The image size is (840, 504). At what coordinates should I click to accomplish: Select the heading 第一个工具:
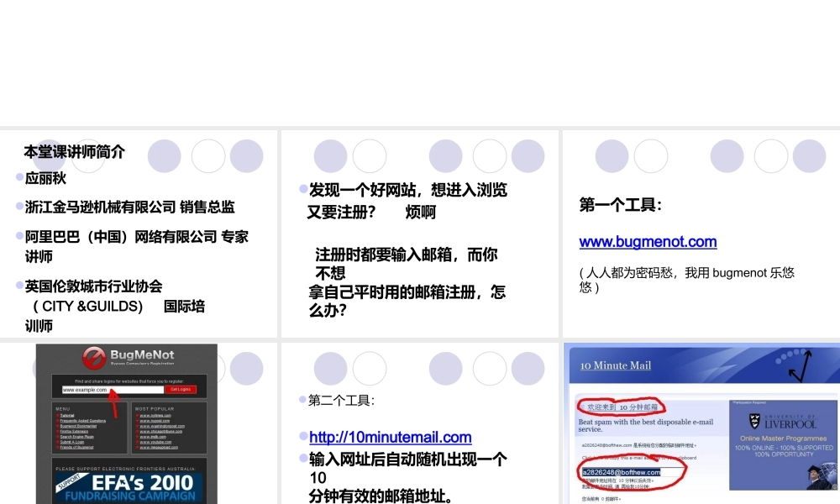(x=621, y=205)
